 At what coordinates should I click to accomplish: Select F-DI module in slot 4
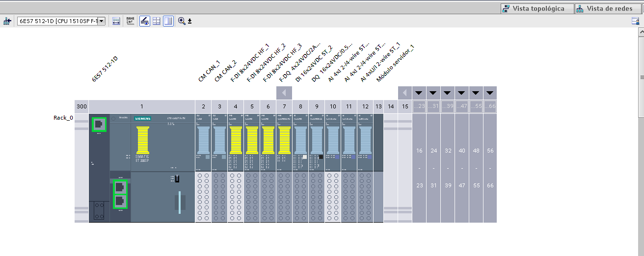pos(236,168)
